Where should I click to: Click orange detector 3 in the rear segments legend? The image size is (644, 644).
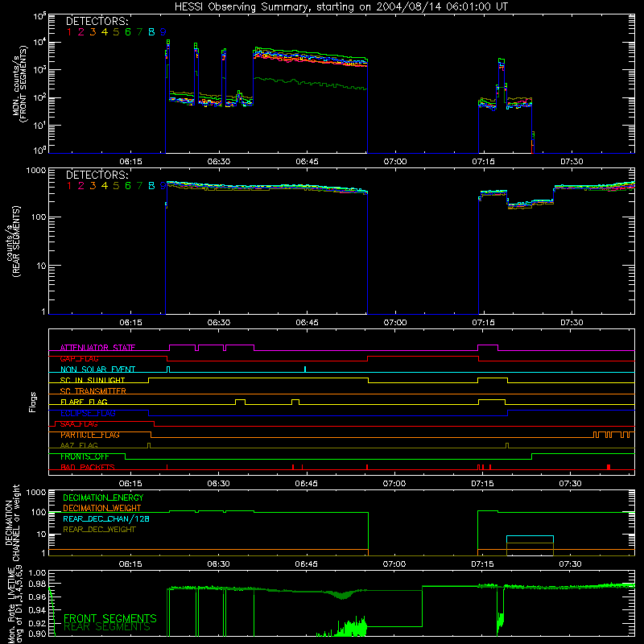click(93, 186)
